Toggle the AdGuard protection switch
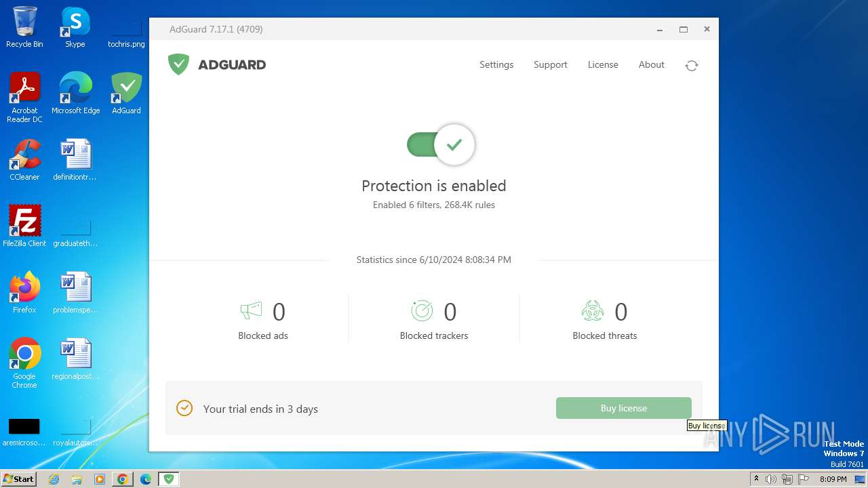The width and height of the screenshot is (868, 488). 441,144
